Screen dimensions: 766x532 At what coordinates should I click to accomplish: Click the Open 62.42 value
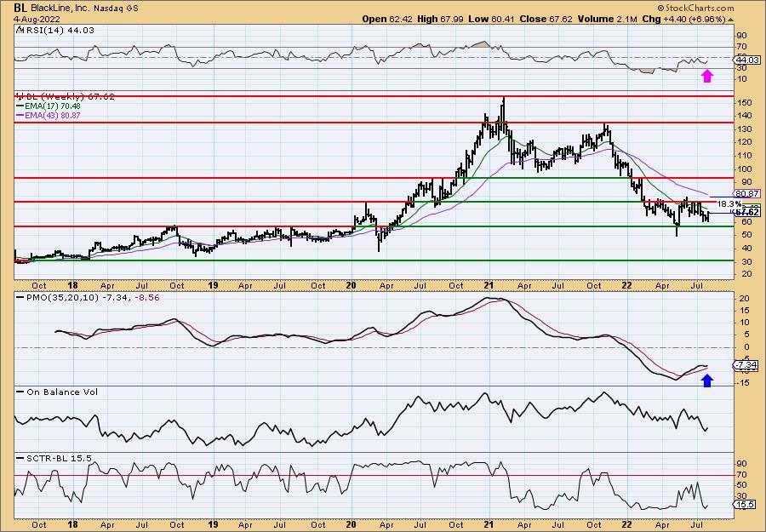point(387,19)
